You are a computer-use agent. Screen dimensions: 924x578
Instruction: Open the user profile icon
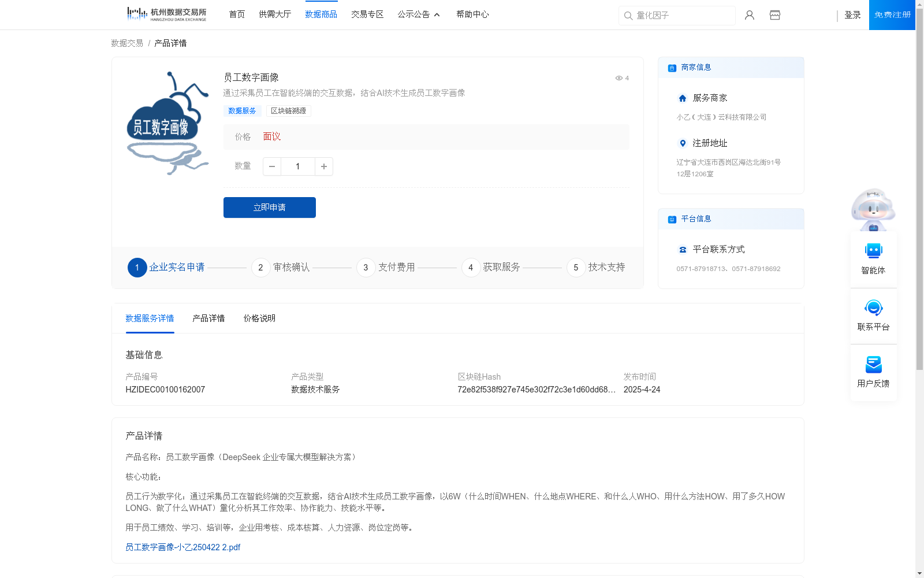click(750, 15)
